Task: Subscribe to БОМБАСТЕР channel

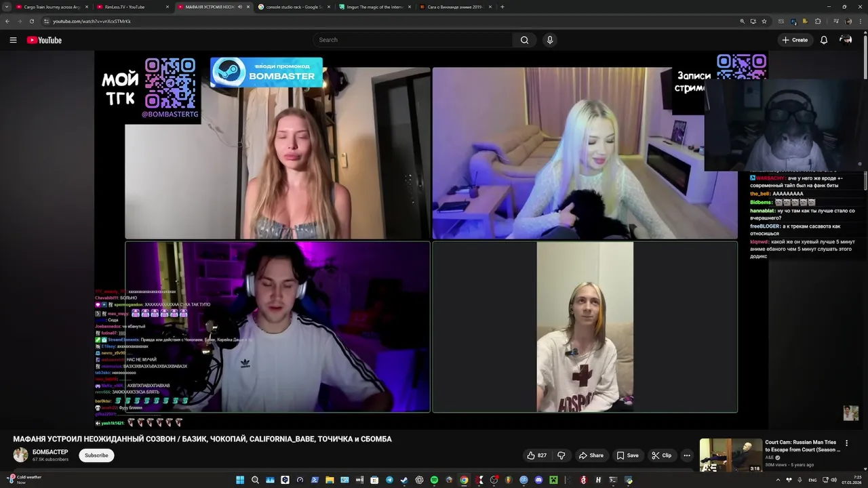Action: (x=96, y=455)
